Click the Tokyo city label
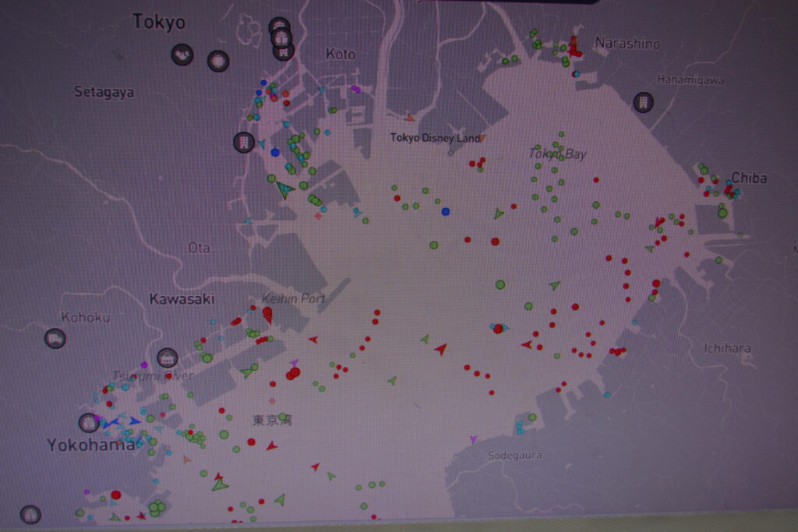 (x=159, y=22)
